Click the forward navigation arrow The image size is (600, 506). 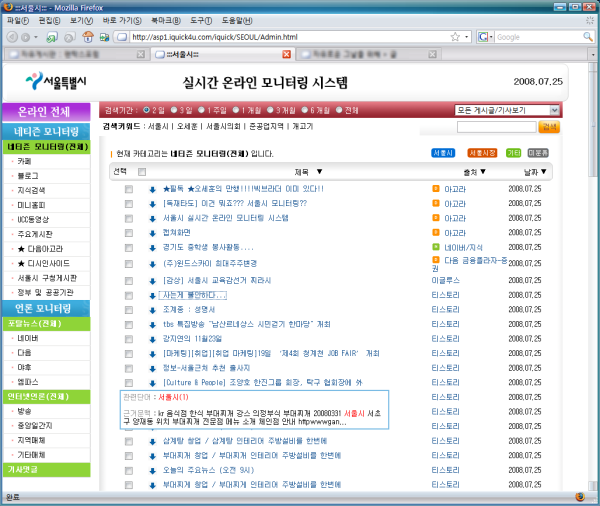[26, 37]
